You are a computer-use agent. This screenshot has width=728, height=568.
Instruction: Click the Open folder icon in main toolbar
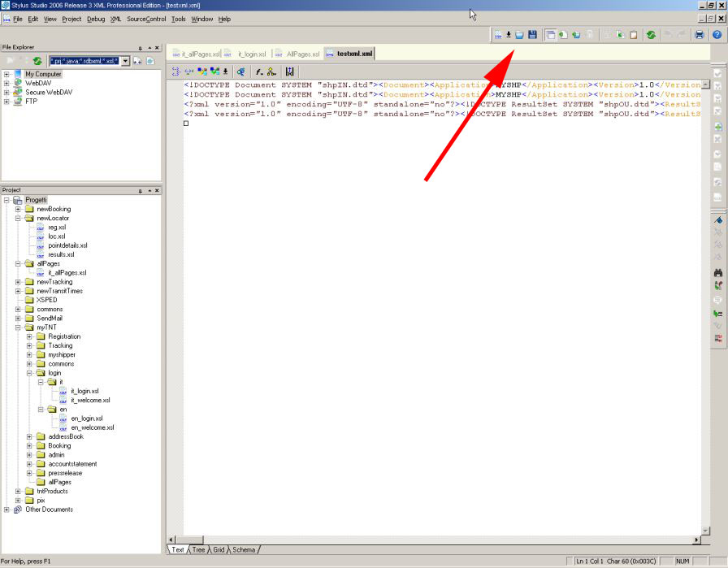point(520,35)
